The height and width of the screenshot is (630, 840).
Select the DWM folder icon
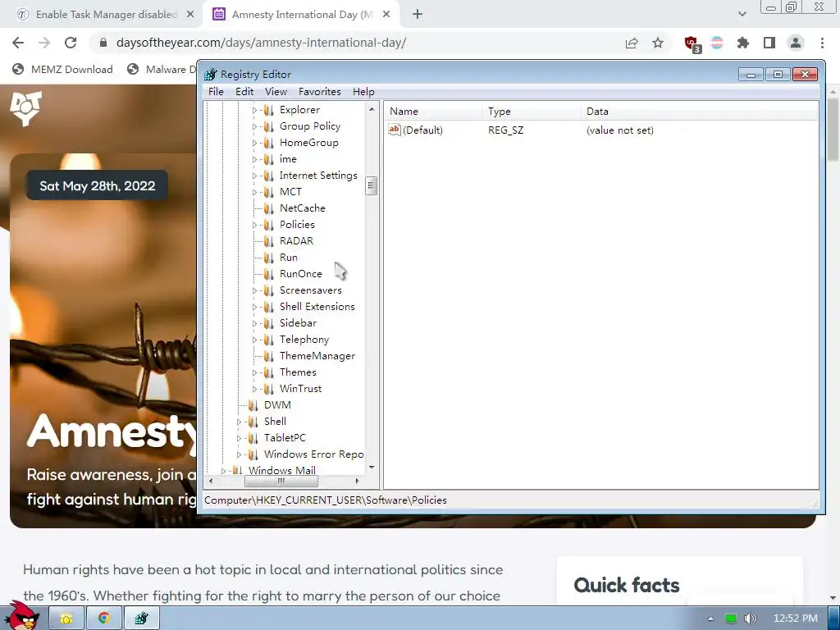click(253, 405)
